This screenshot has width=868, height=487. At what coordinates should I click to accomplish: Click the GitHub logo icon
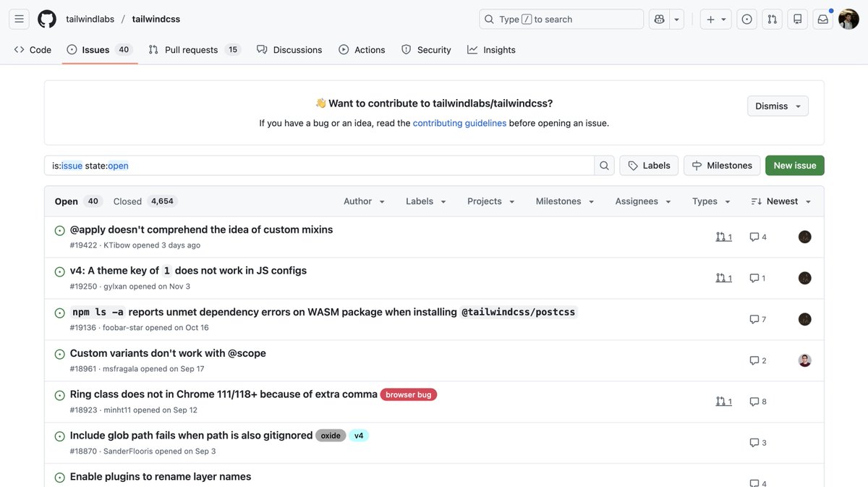[x=47, y=19]
